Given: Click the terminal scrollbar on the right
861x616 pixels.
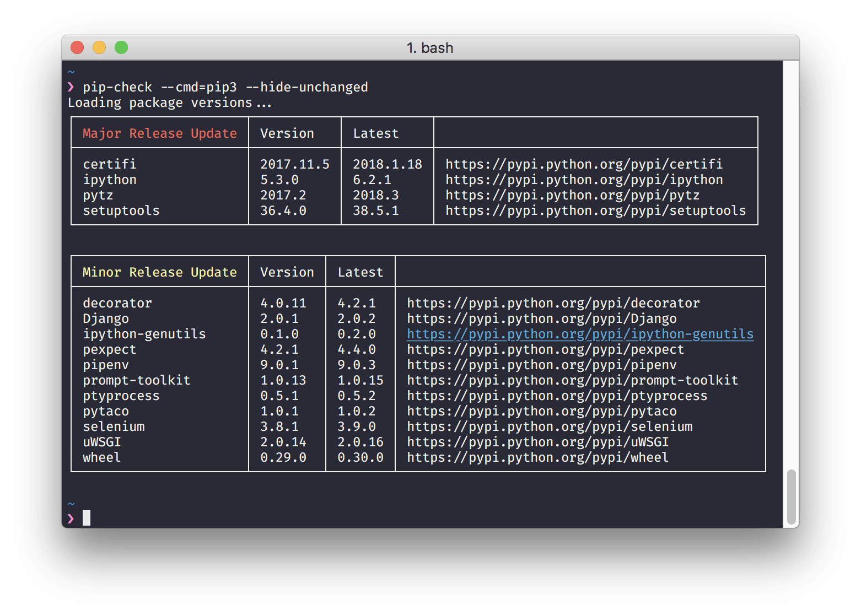Looking at the screenshot, I should tap(792, 495).
